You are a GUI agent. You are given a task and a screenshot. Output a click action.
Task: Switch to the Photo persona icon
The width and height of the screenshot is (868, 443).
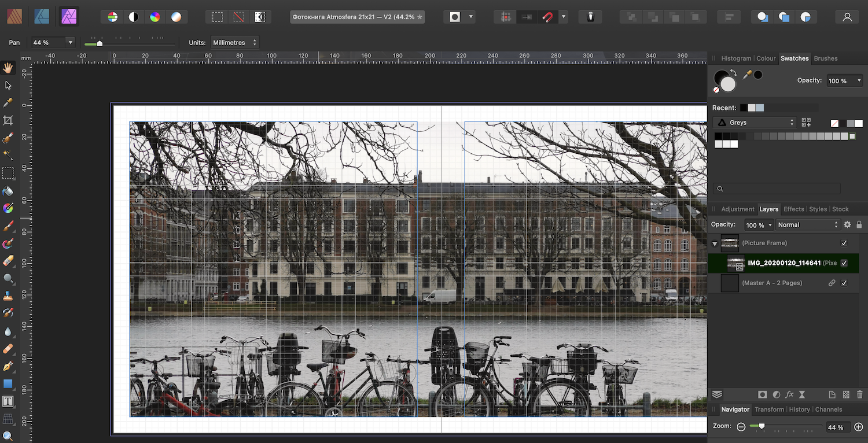pyautogui.click(x=70, y=17)
